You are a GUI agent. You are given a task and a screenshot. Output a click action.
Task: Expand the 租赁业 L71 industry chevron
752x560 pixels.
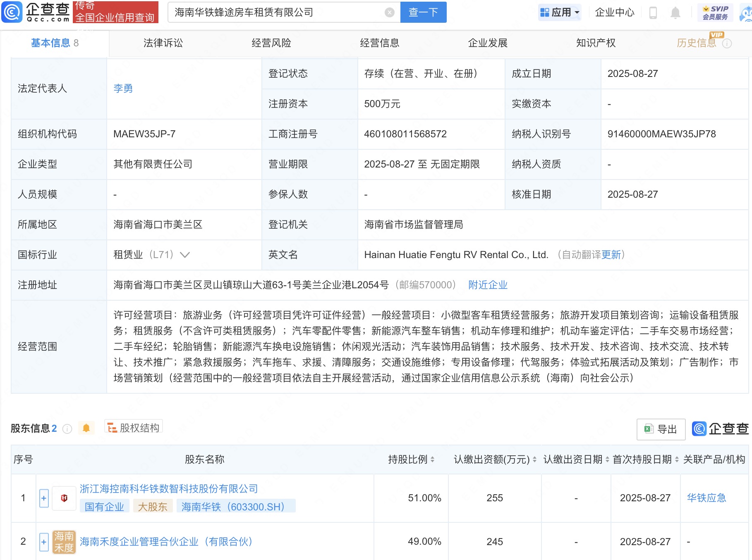185,255
